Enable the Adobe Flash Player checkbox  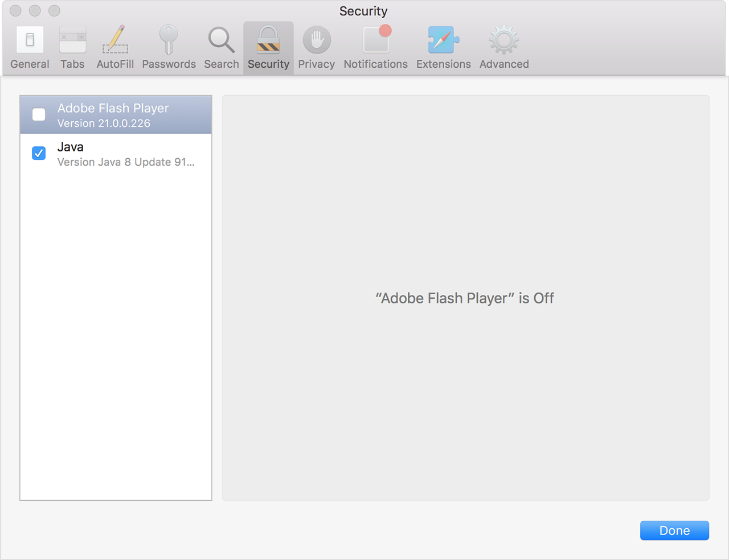coord(39,114)
